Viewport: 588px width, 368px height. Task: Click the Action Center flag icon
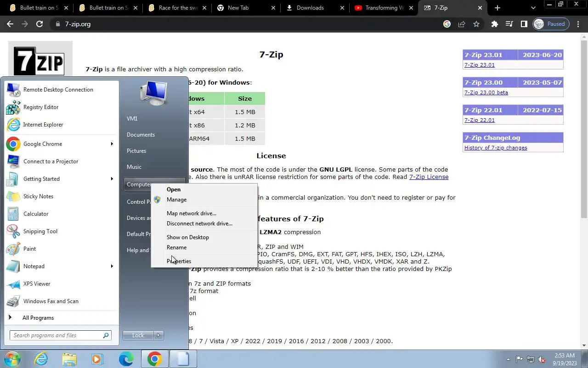[x=520, y=359]
